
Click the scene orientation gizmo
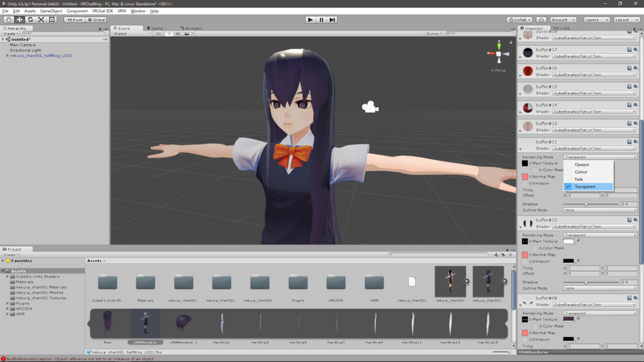coord(499,53)
